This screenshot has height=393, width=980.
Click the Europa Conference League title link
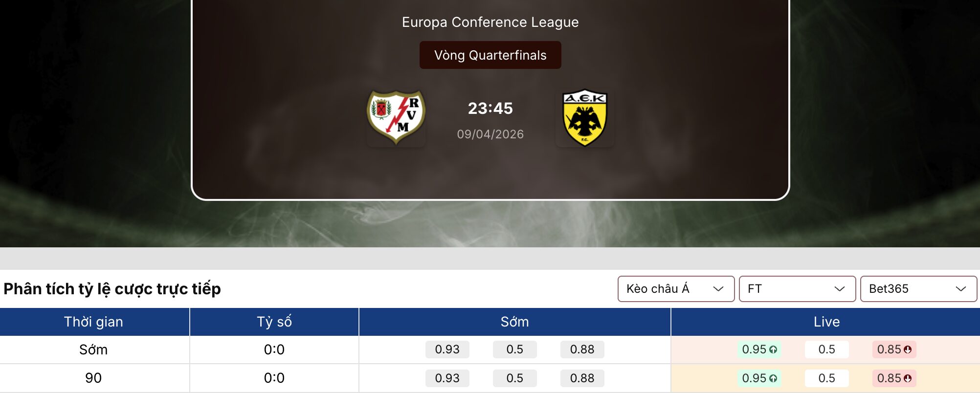[490, 22]
